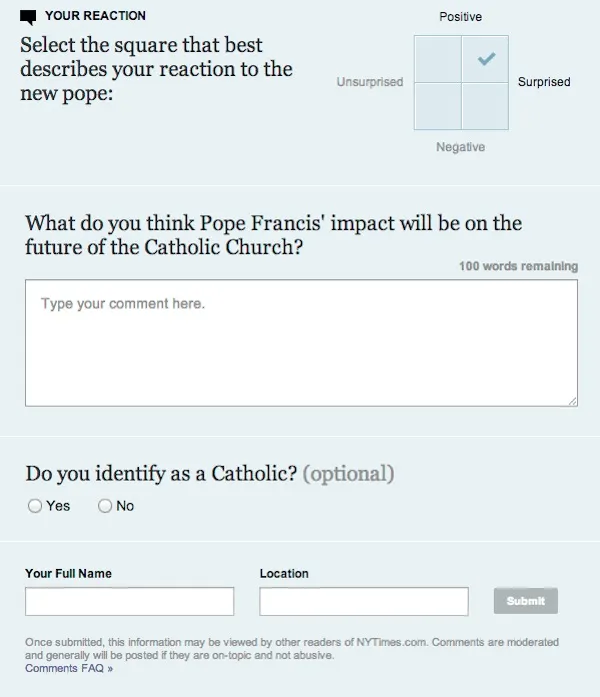The width and height of the screenshot is (600, 697).
Task: Select the Negative-Surprised square
Action: [x=485, y=106]
